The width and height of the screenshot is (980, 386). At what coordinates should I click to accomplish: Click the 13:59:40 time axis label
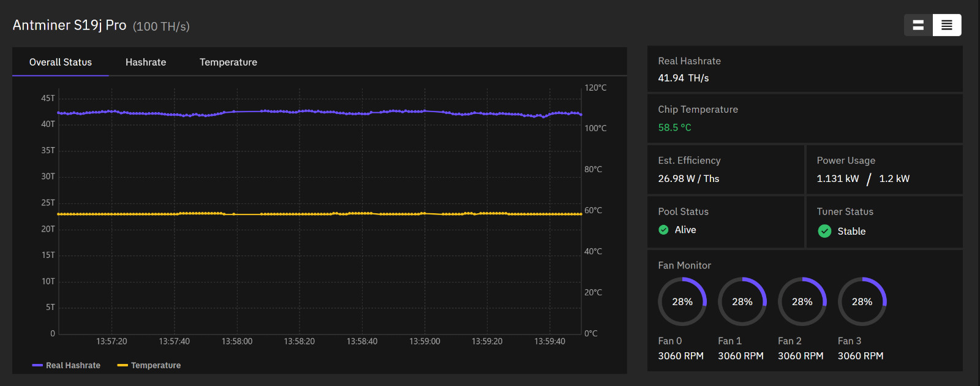[x=549, y=341]
